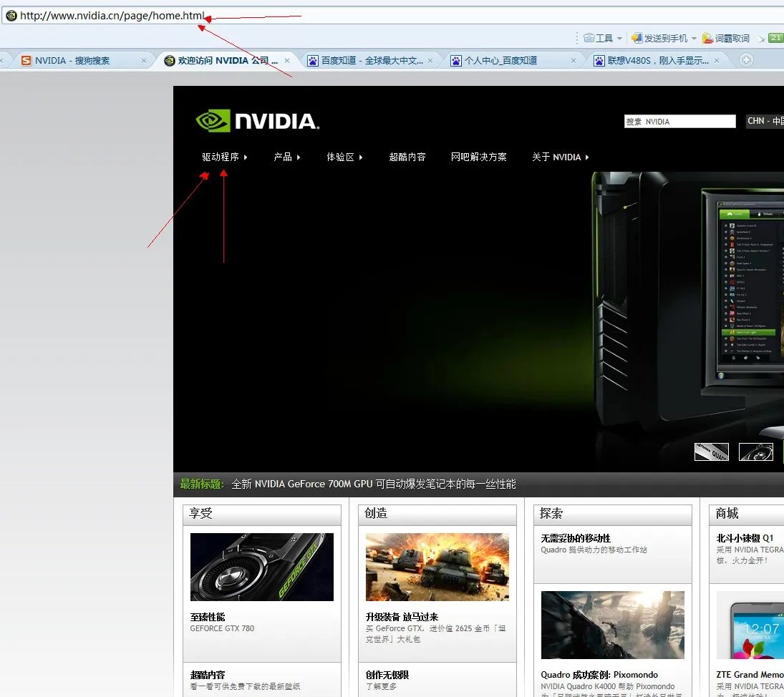This screenshot has width=784, height=697.
Task: Open the CHN region selector
Action: click(764, 121)
